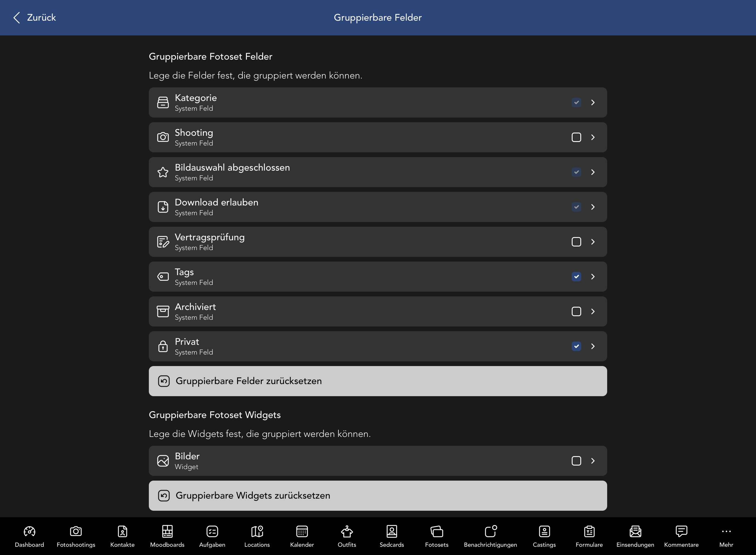This screenshot has height=555, width=756.
Task: Expand the Privat field options
Action: pos(593,346)
